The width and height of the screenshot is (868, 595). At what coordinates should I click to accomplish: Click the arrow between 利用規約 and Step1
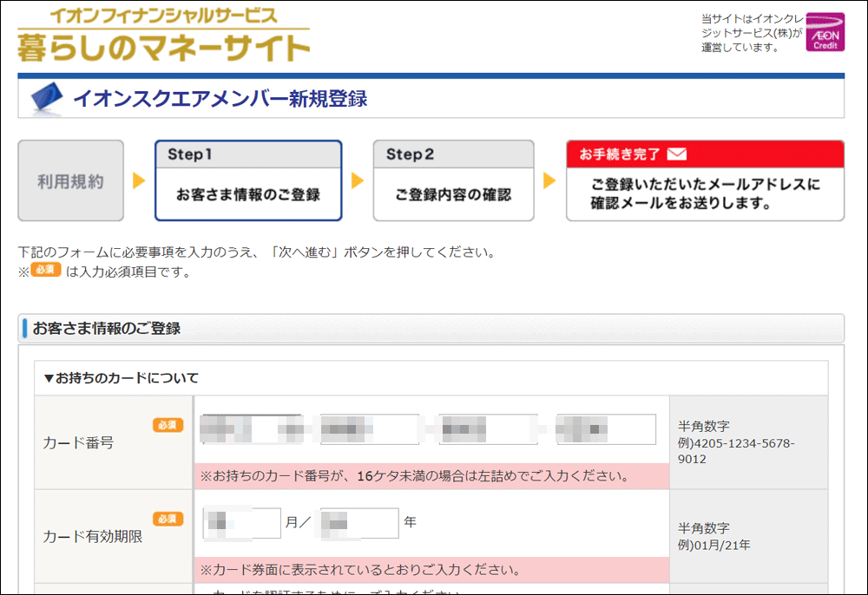point(139,180)
